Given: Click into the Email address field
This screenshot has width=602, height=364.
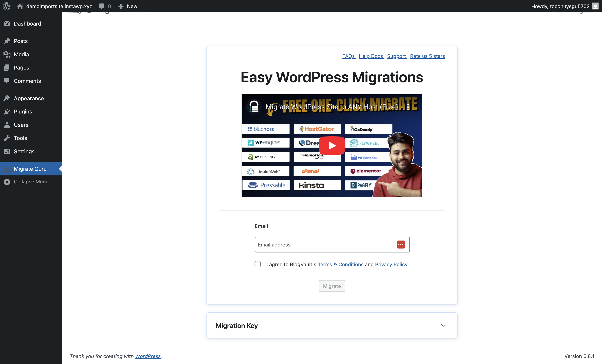Looking at the screenshot, I should (x=332, y=245).
